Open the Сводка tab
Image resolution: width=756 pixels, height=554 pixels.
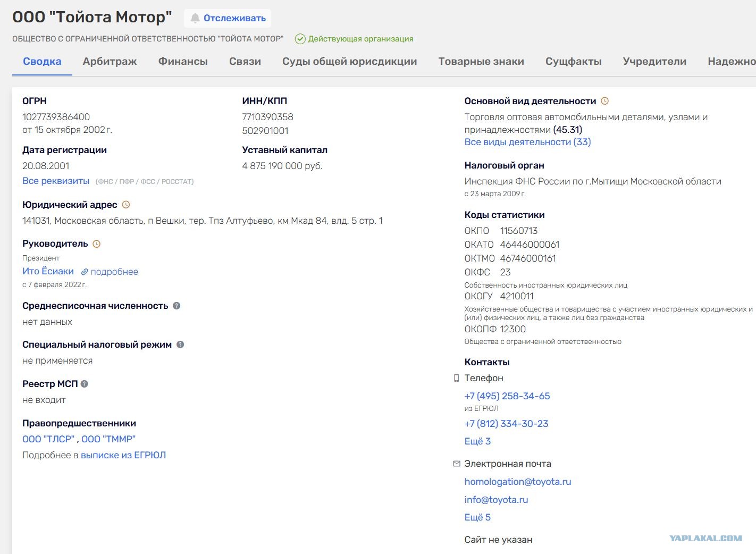(x=42, y=62)
